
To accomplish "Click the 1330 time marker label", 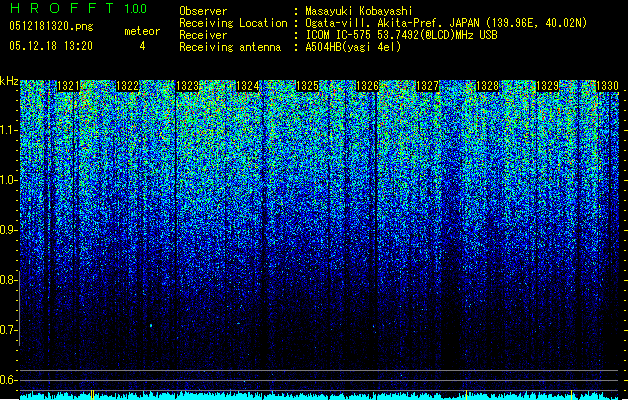I will click(607, 86).
